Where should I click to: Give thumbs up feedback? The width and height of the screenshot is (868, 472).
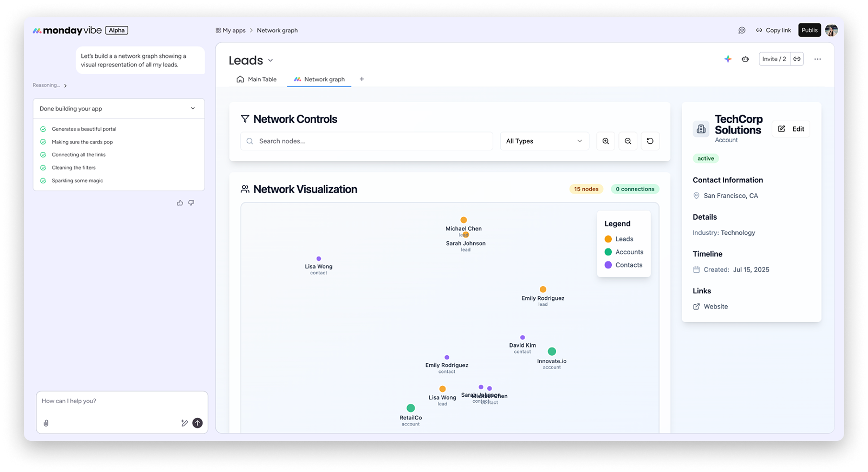180,203
